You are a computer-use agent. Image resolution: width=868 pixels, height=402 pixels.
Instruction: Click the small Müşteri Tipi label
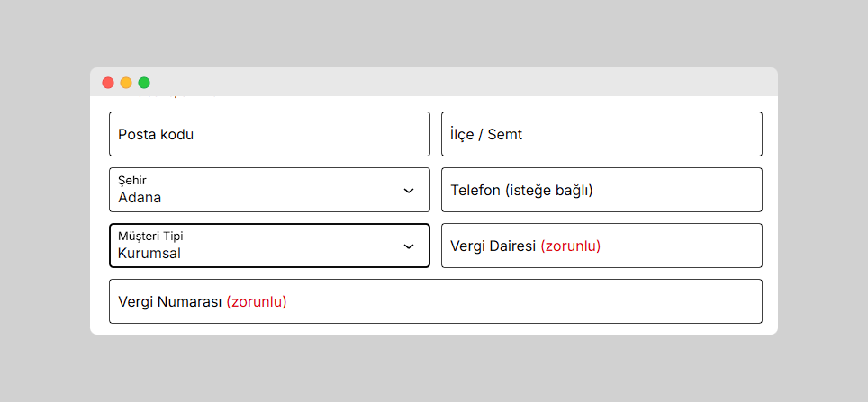(x=150, y=237)
